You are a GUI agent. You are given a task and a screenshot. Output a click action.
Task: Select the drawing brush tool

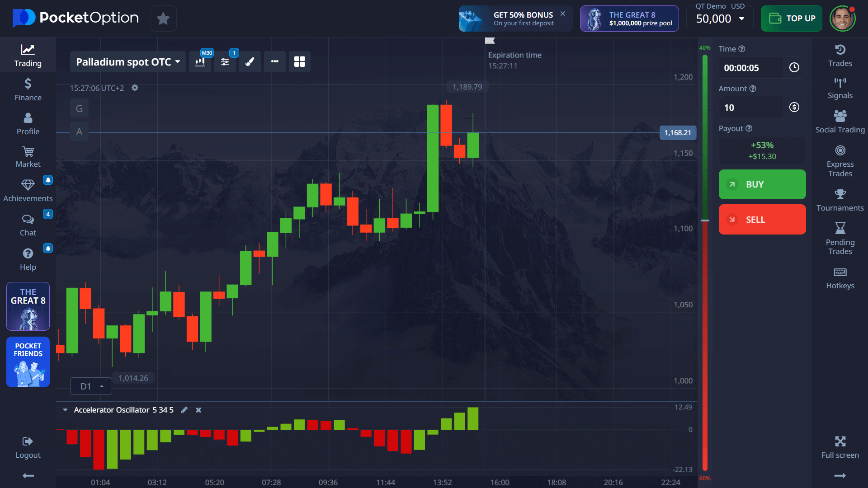[250, 62]
